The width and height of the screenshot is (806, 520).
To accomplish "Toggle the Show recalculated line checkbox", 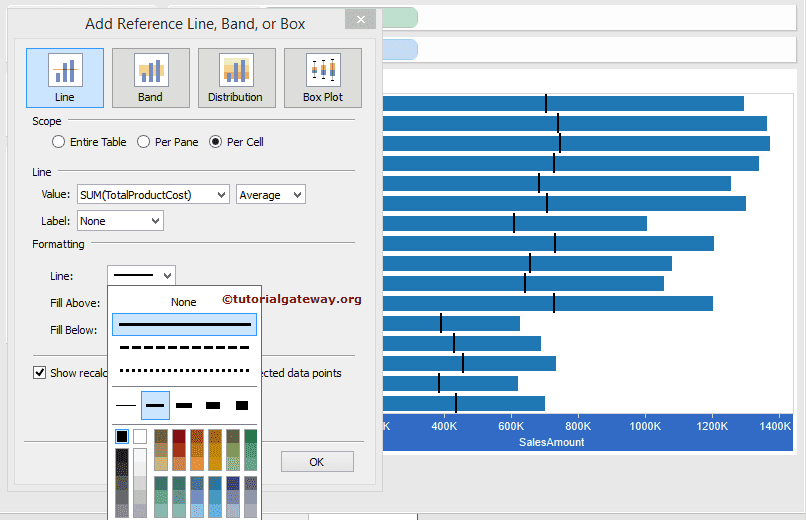I will click(x=40, y=373).
